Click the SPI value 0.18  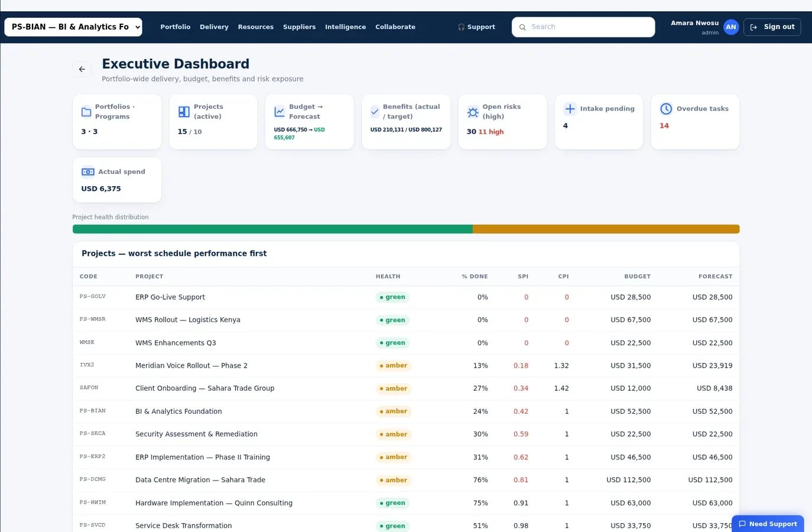pyautogui.click(x=521, y=366)
